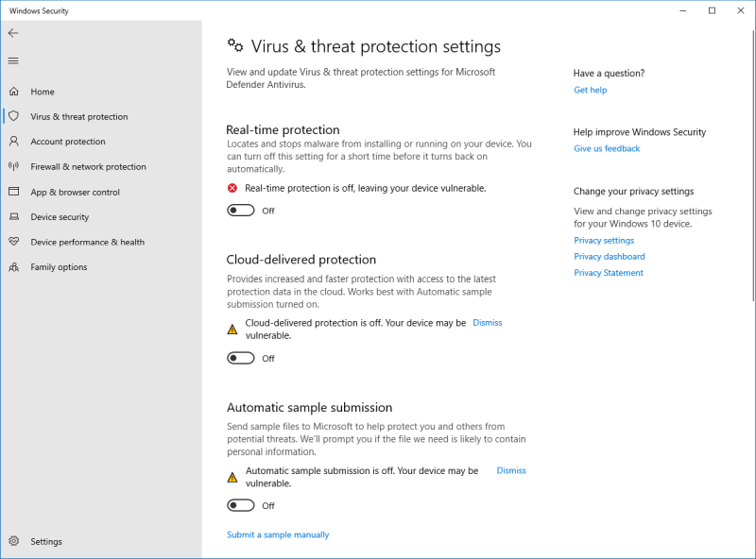Click Privacy settings link
Viewport: 756px width, 559px height.
[x=604, y=240]
